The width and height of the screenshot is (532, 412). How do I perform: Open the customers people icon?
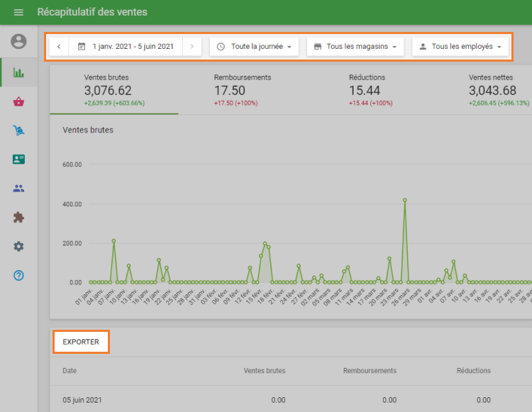[18, 189]
